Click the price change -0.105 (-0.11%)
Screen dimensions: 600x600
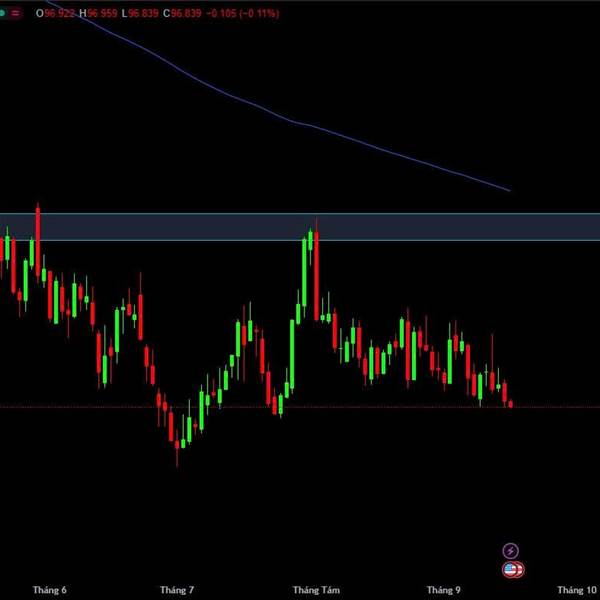coord(243,13)
